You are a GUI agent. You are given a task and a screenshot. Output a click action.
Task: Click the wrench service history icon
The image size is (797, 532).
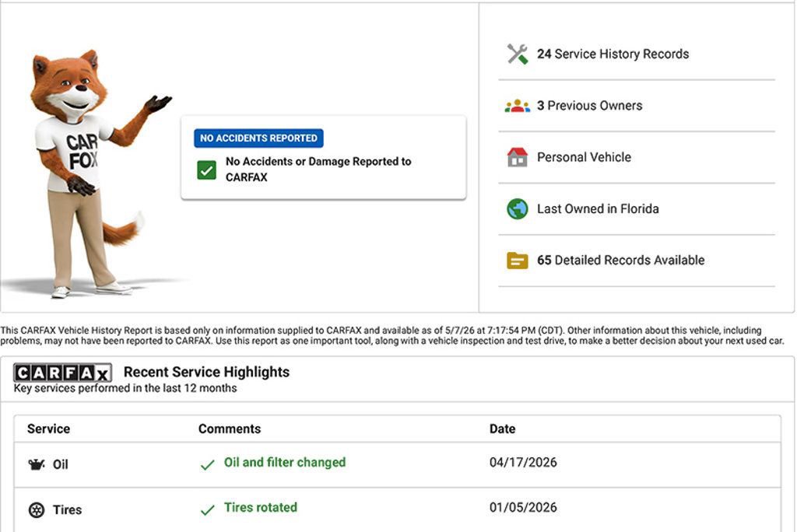pyautogui.click(x=518, y=54)
